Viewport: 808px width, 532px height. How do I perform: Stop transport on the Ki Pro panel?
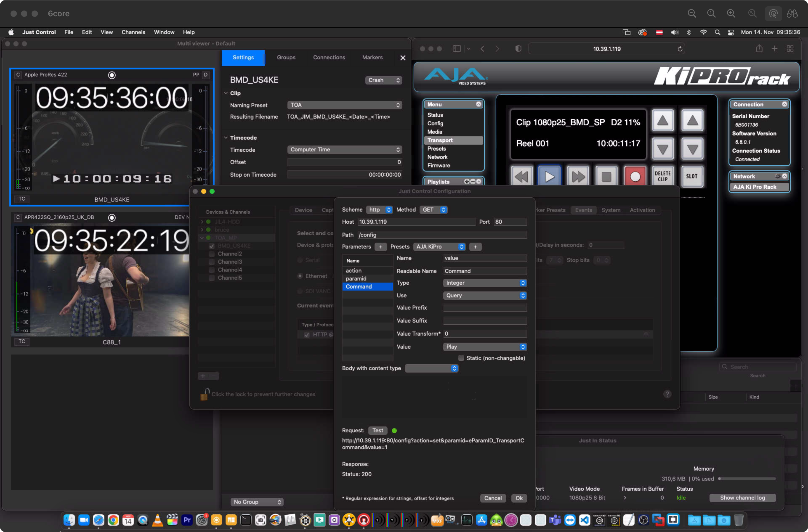[x=607, y=176]
